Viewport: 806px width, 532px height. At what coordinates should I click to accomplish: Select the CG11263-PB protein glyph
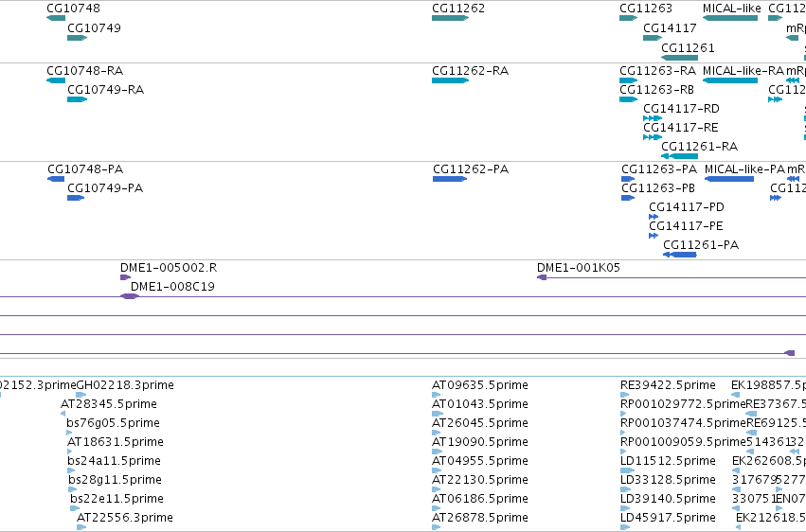pyautogui.click(x=628, y=198)
